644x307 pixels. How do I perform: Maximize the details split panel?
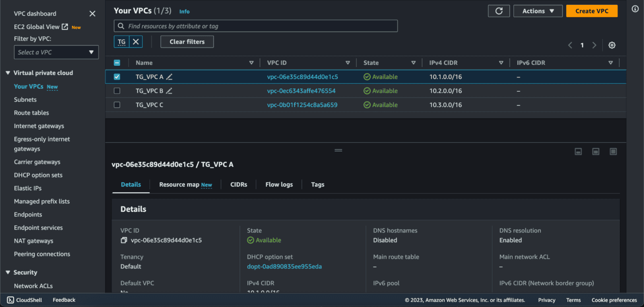point(613,151)
